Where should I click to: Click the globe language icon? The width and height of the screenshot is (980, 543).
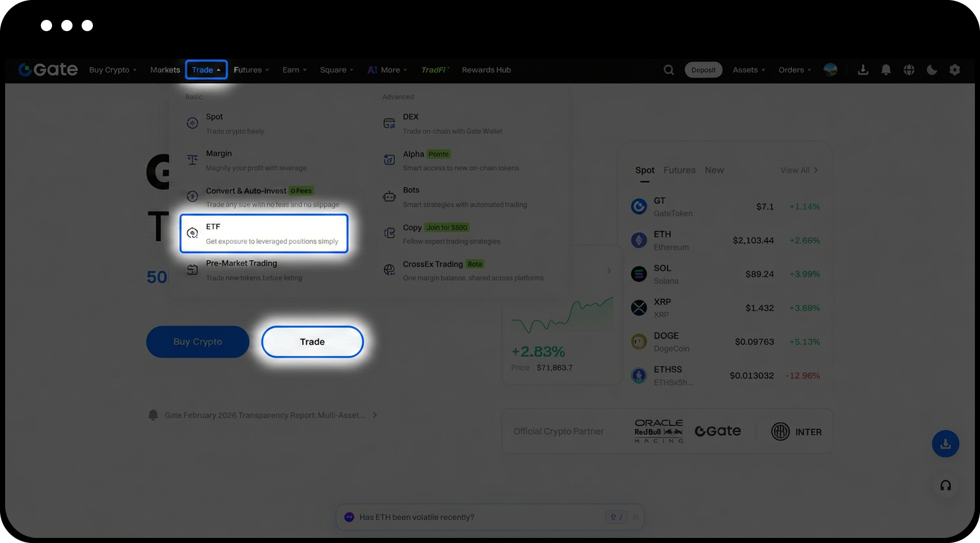pyautogui.click(x=909, y=70)
